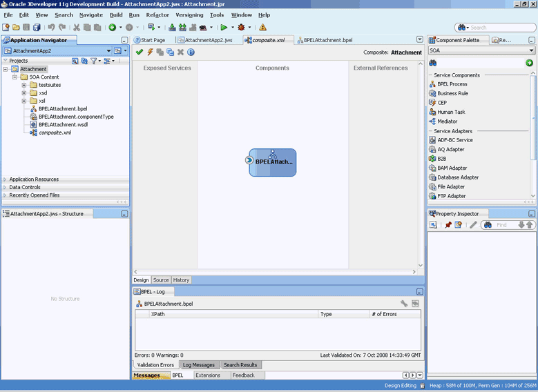Screen dimensions: 538x392
Task: Click the Find field in Property Inspector
Action: 503,225
